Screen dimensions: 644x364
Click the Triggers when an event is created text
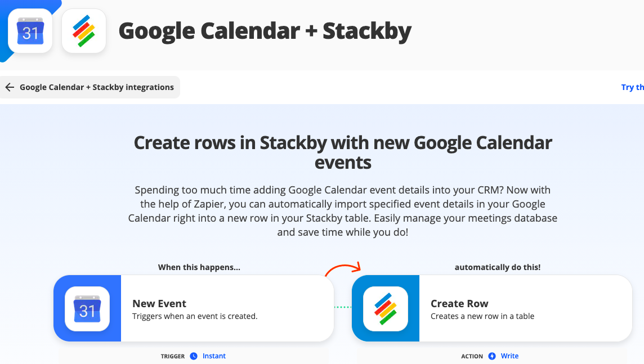[195, 316]
